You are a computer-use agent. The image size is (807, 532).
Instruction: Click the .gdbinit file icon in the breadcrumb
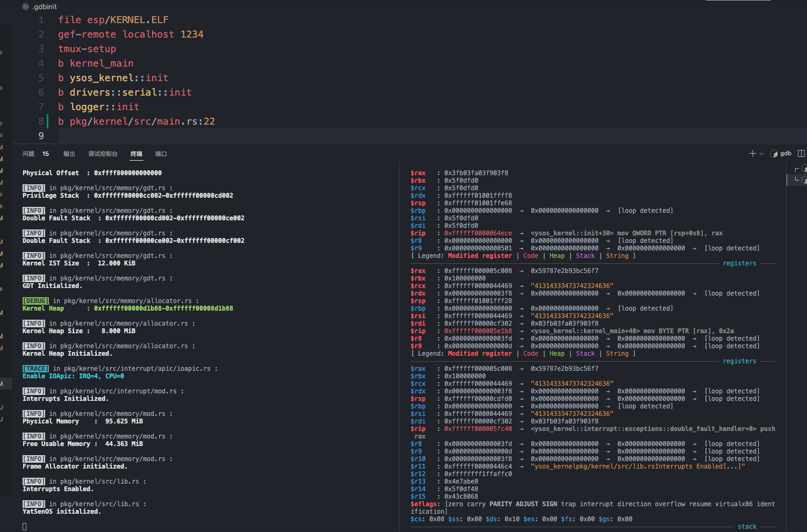click(x=25, y=6)
